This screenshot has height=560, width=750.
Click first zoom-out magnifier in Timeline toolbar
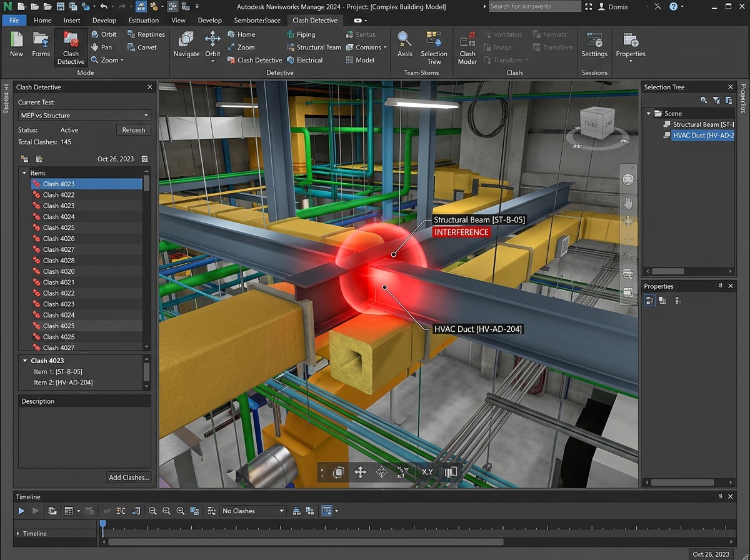point(152,511)
